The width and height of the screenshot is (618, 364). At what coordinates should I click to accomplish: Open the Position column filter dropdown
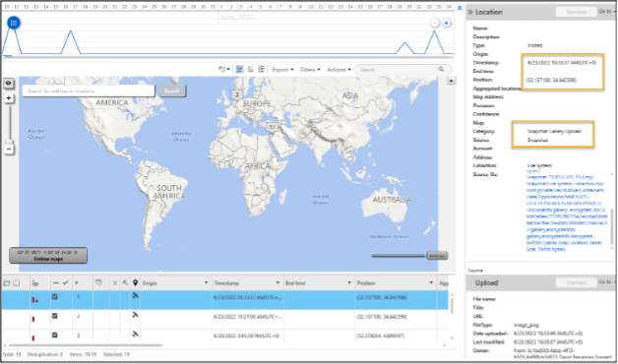coord(431,283)
